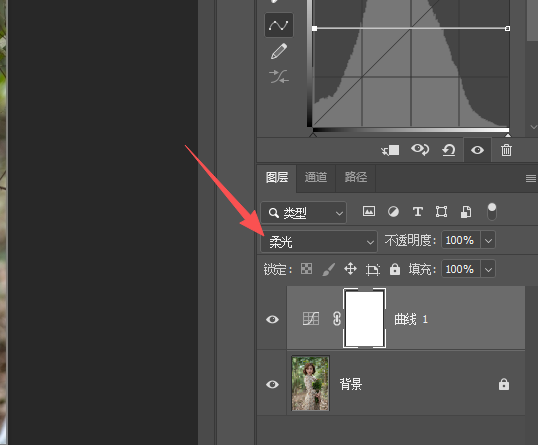
Task: Open the 柔光 blend mode dropdown
Action: 319,242
